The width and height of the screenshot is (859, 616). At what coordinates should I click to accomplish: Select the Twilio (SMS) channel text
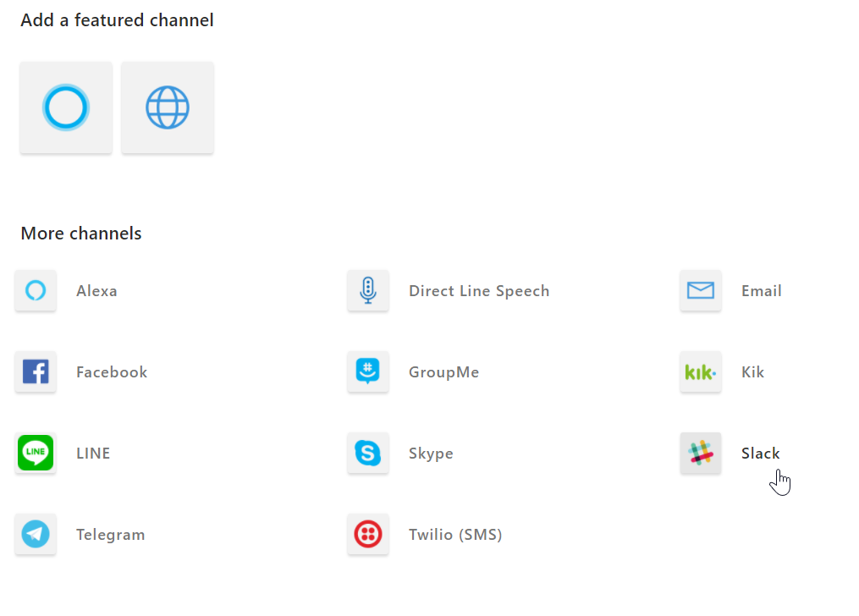click(455, 534)
